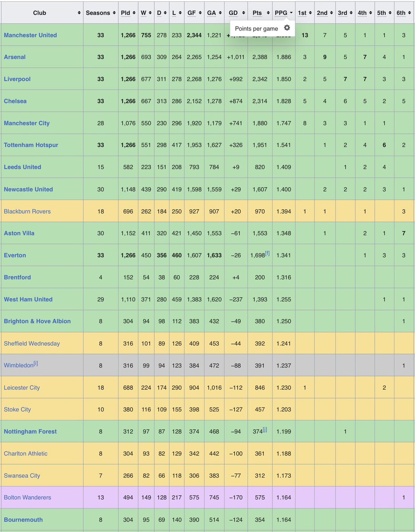Sort by D draws column
The image size is (415, 532).
pos(161,13)
